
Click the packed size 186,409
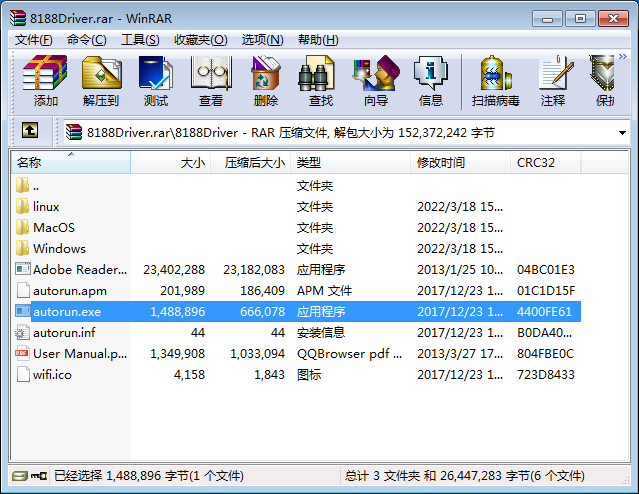[x=262, y=291]
